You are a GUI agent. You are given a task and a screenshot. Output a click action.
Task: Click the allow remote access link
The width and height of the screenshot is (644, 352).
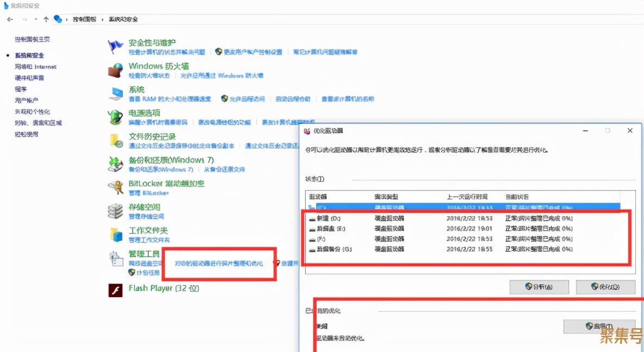coord(247,99)
